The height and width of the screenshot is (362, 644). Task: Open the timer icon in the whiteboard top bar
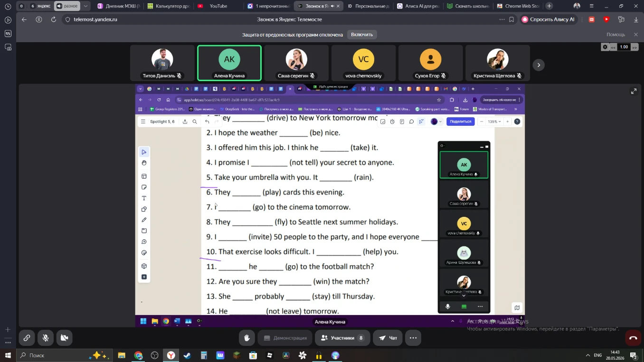point(392,121)
